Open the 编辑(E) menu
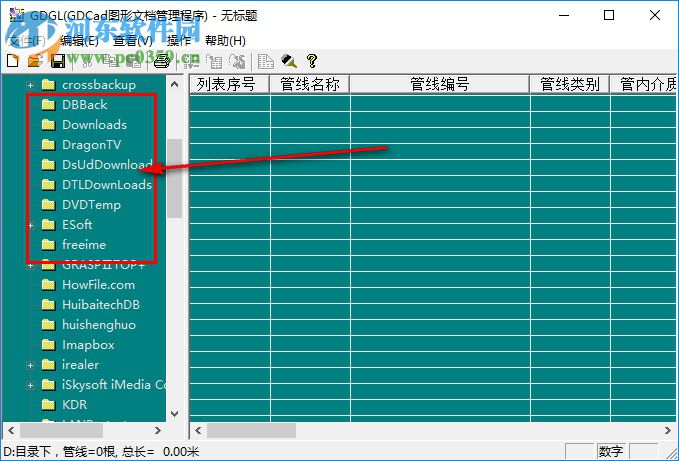Image resolution: width=679 pixels, height=461 pixels. [80, 41]
